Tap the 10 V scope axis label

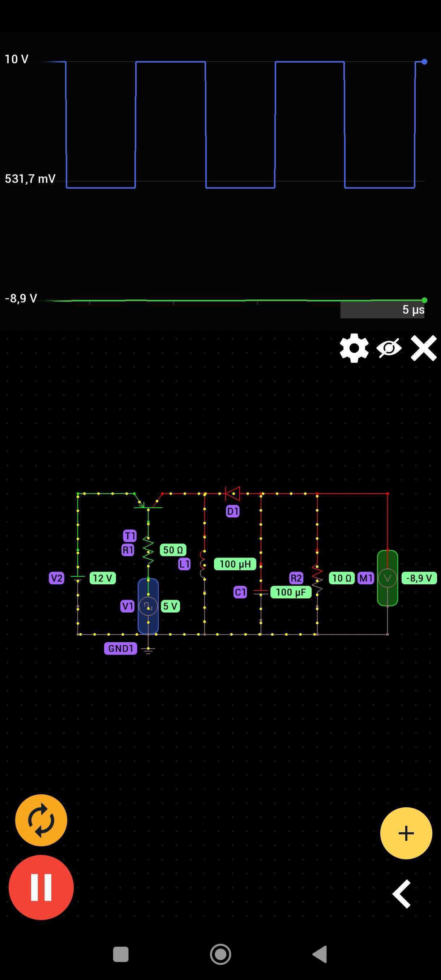16,59
